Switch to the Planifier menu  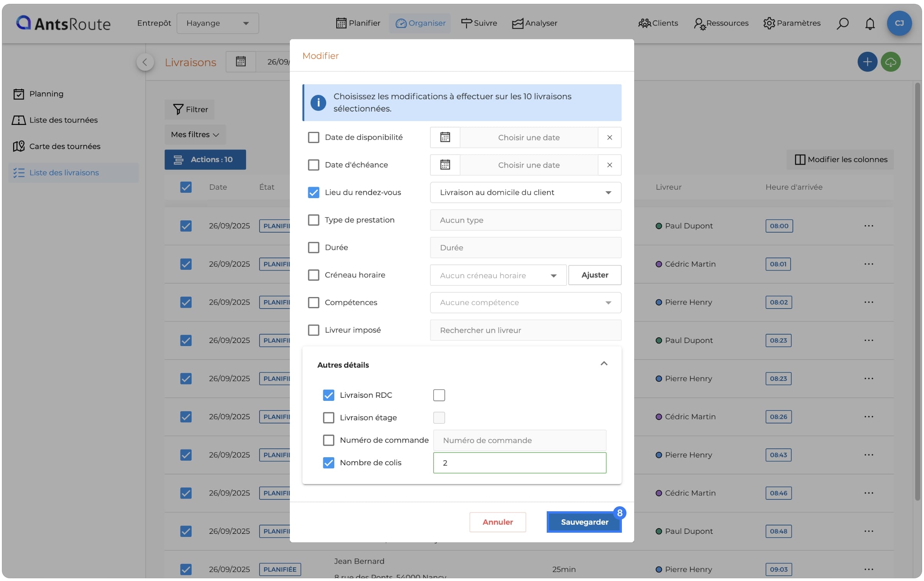pyautogui.click(x=358, y=23)
